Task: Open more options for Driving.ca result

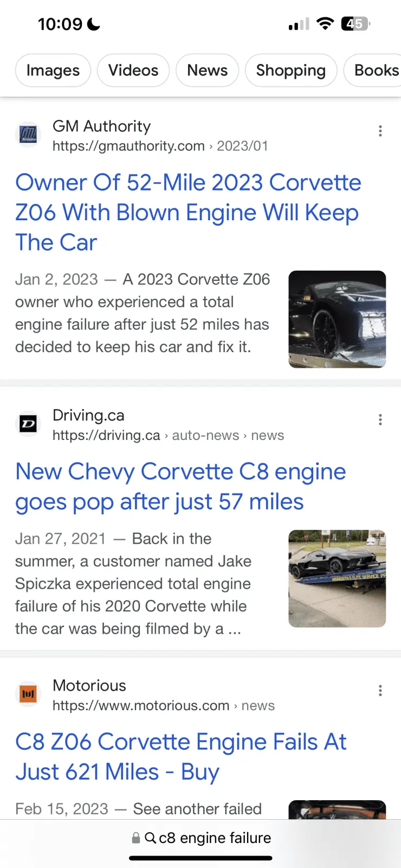Action: tap(380, 420)
